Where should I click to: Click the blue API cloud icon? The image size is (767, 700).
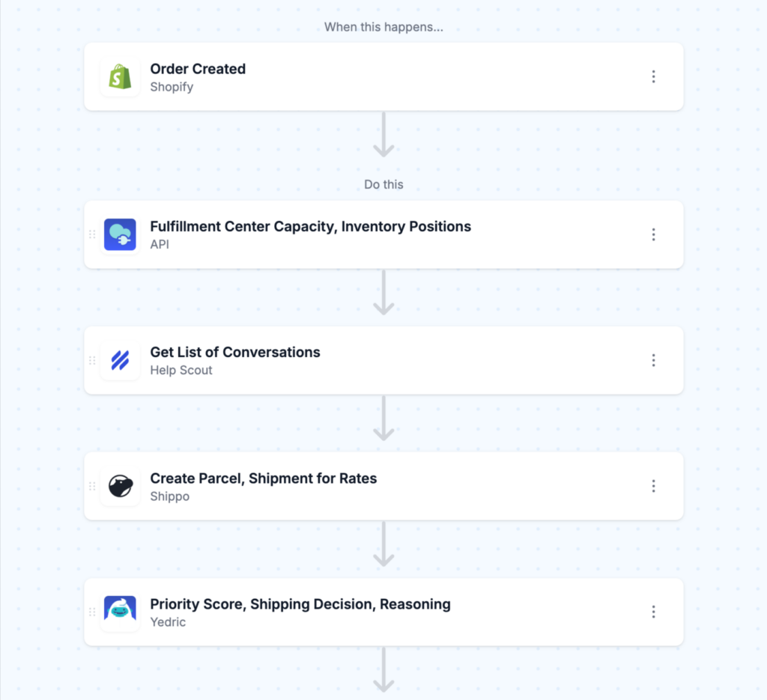click(120, 234)
